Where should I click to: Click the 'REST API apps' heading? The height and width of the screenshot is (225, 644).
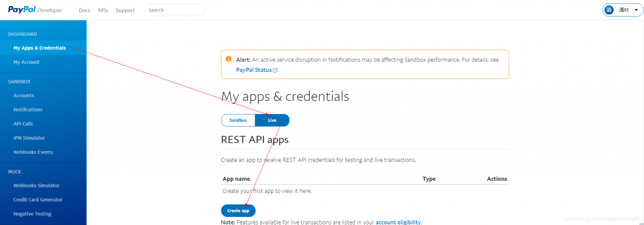(x=255, y=140)
